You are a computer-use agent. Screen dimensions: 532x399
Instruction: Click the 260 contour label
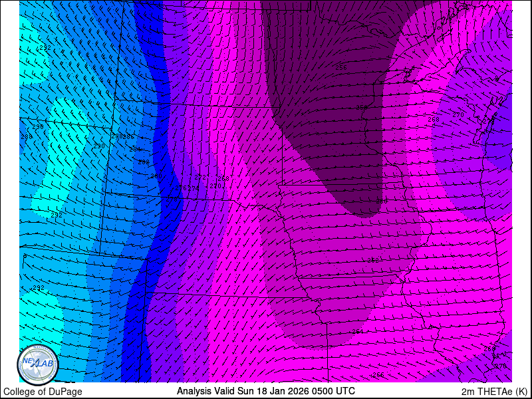click(382, 201)
